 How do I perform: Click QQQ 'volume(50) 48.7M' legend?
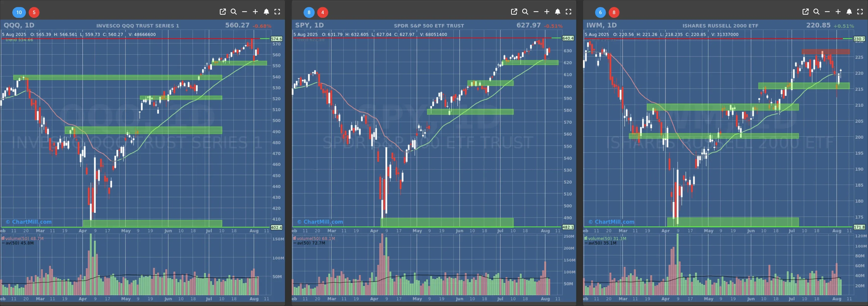tap(23, 239)
